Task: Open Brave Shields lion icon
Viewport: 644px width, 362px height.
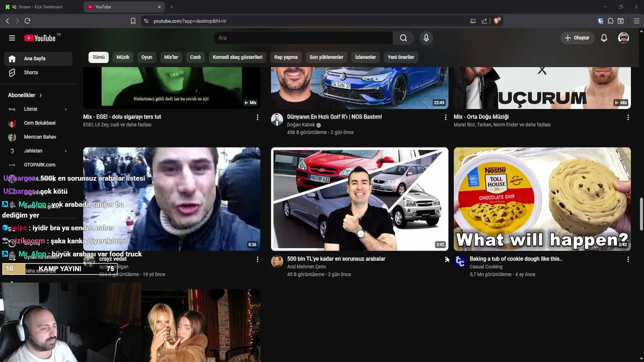Action: 497,21
